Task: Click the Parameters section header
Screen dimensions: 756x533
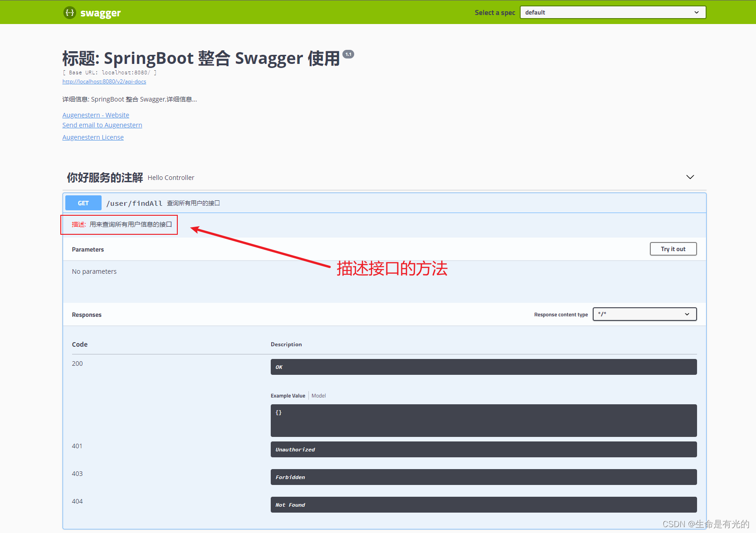Action: [x=88, y=249]
